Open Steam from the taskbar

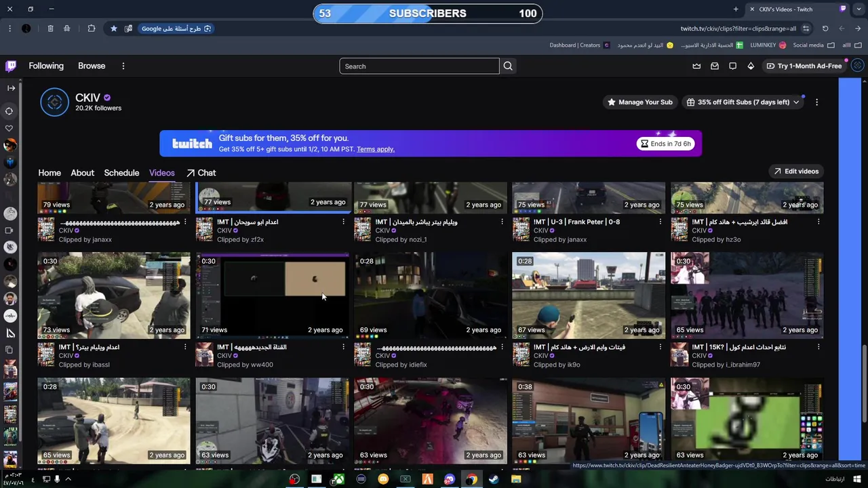click(493, 479)
